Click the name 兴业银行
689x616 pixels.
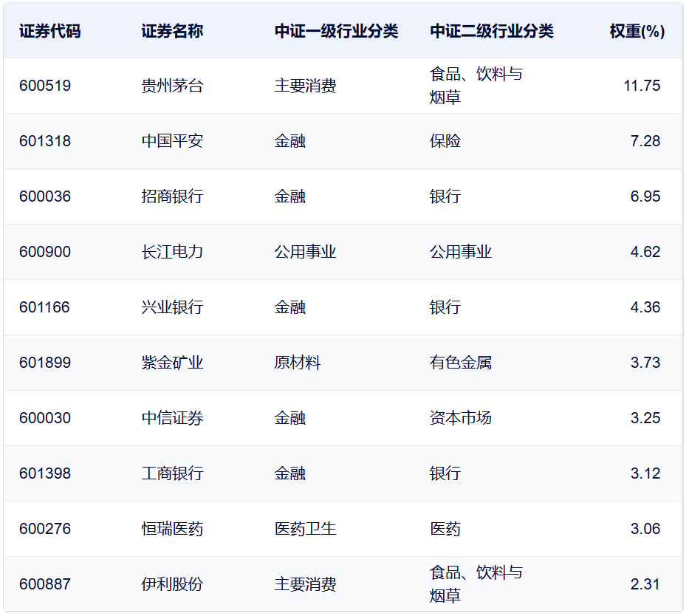(x=172, y=307)
